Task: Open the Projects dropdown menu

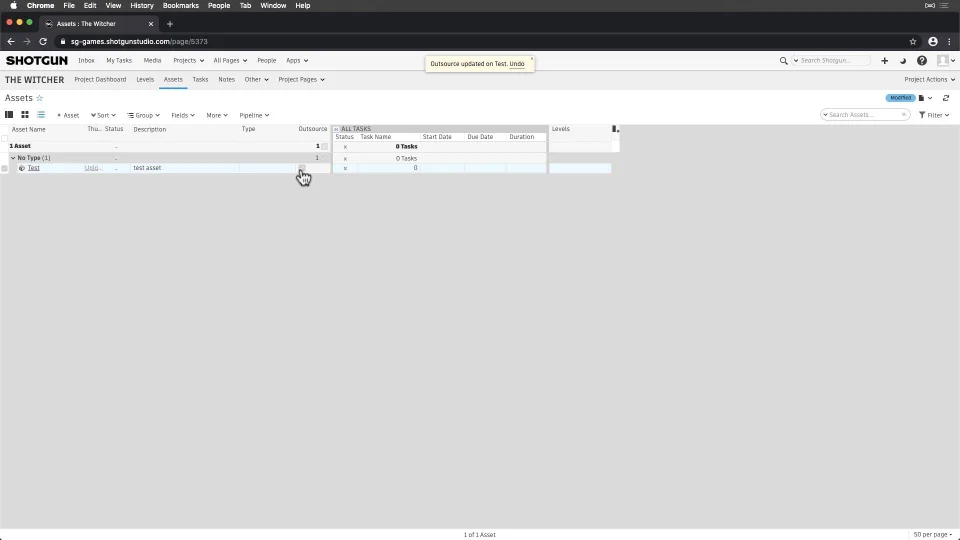Action: click(x=188, y=61)
